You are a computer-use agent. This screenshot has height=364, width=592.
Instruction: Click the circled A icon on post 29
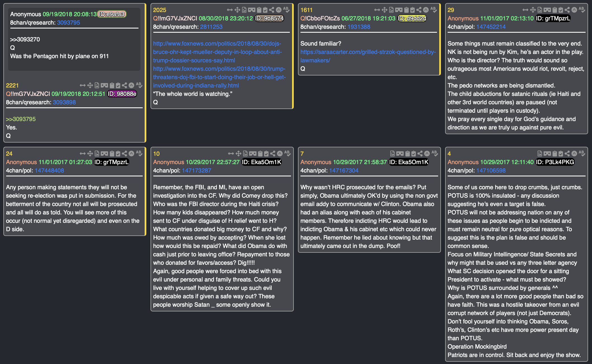point(574,10)
